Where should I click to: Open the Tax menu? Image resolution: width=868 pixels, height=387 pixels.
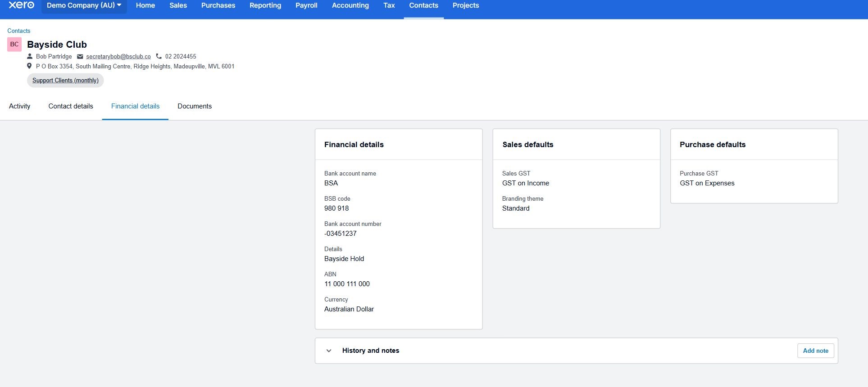pos(389,5)
